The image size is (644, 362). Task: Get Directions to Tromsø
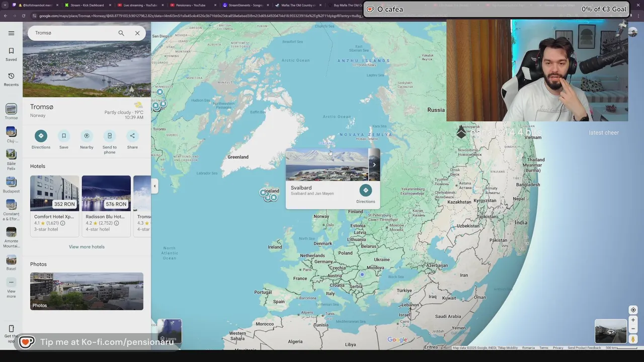[x=41, y=139]
